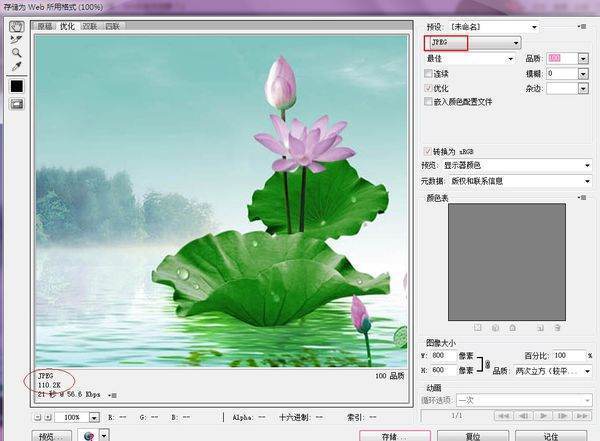This screenshot has height=441, width=600.
Task: Open the JPEG file format dropdown
Action: tap(473, 43)
